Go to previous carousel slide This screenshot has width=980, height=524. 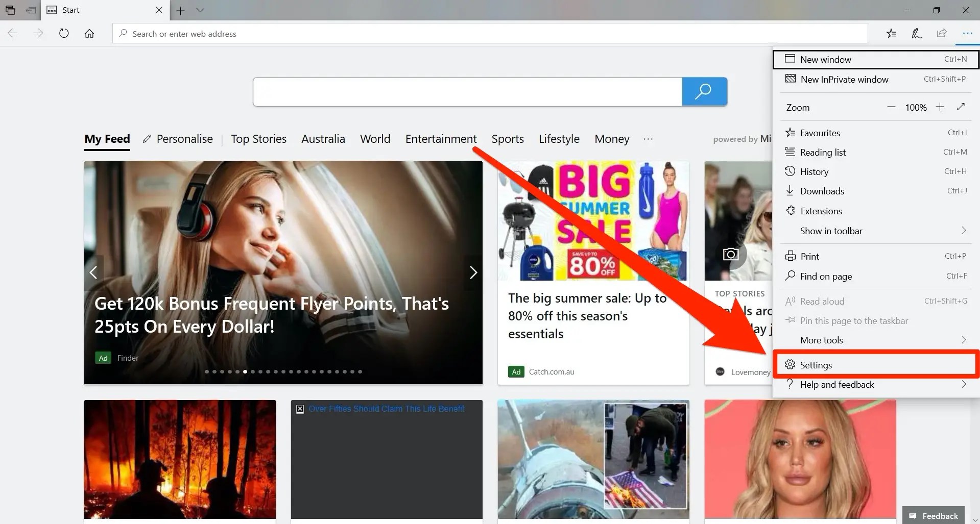[x=93, y=272]
